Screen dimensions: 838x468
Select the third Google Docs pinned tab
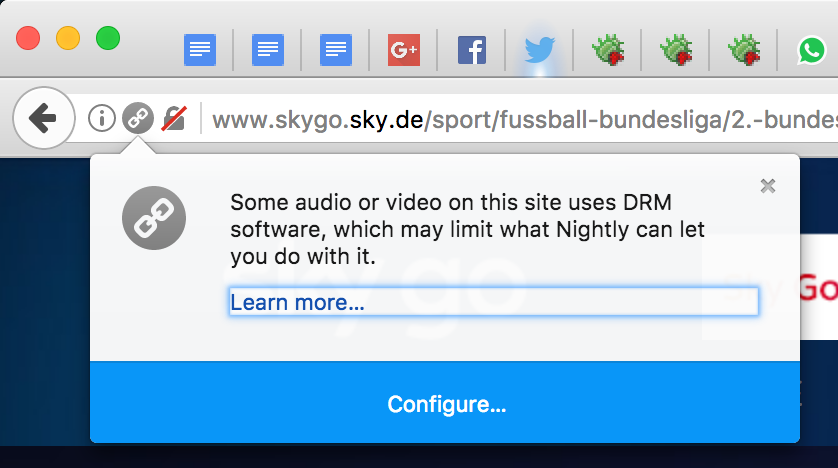pos(336,49)
